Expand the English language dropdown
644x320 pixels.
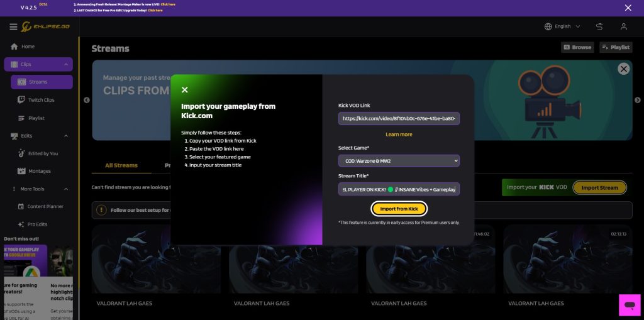pos(562,26)
